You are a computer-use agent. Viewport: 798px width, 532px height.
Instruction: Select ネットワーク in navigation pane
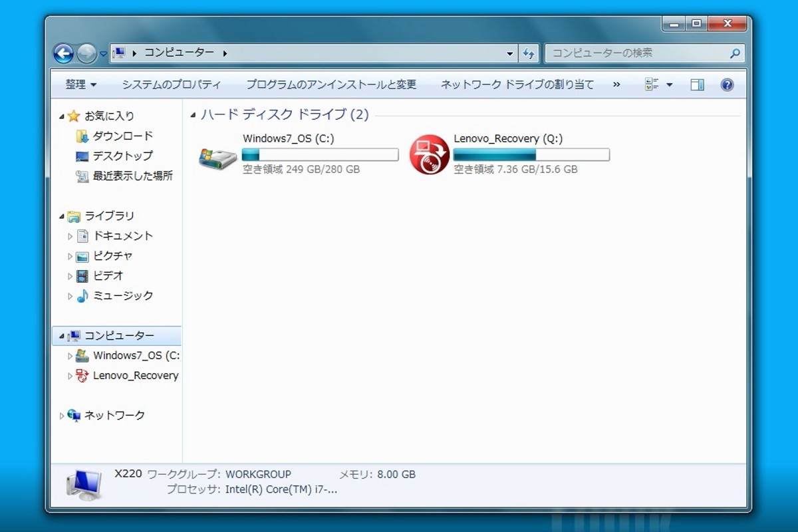click(114, 415)
